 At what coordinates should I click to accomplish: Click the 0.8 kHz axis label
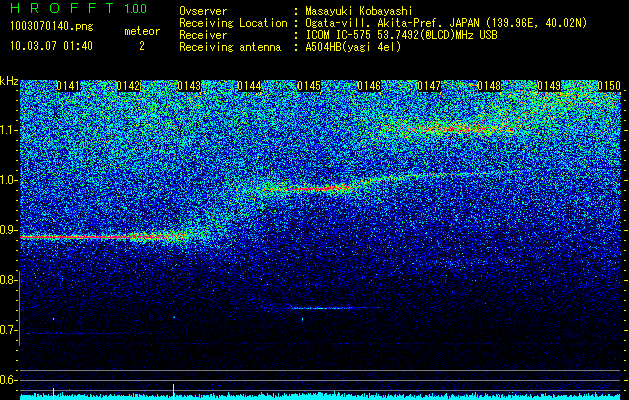click(8, 280)
